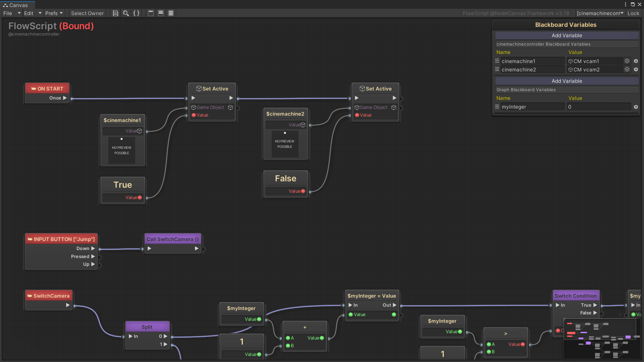Open gear settings for cinemachine1 variable
Viewport: 644px width, 362px height.
[x=636, y=61]
